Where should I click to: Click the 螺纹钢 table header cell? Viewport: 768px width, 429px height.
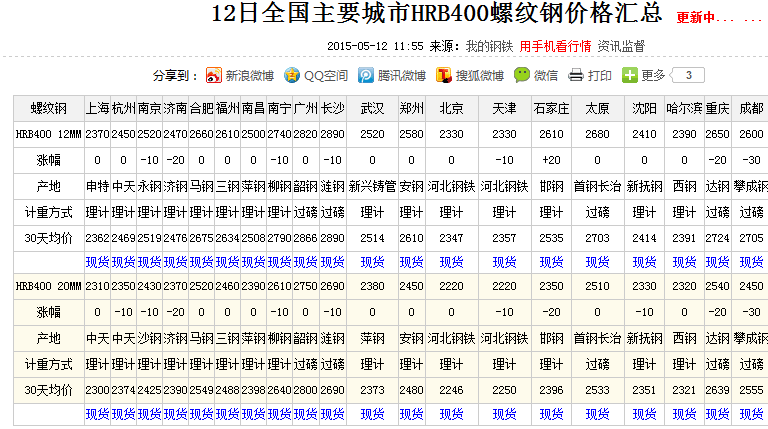[x=48, y=109]
